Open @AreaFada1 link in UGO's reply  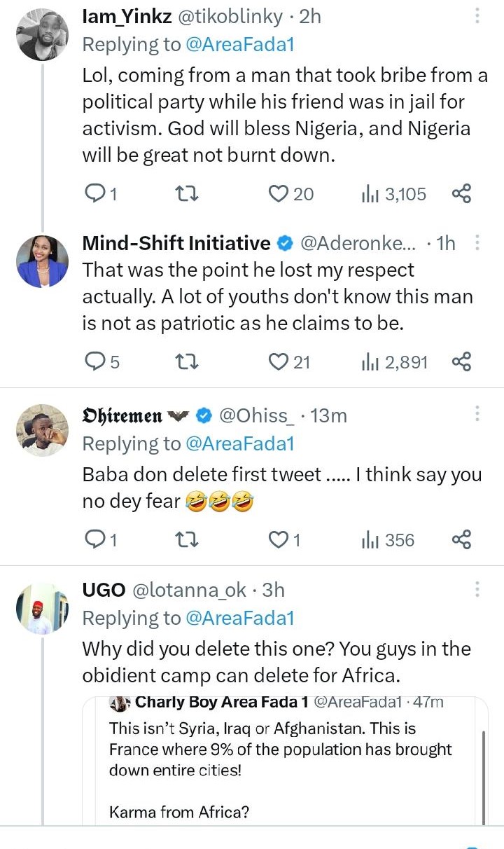239,618
